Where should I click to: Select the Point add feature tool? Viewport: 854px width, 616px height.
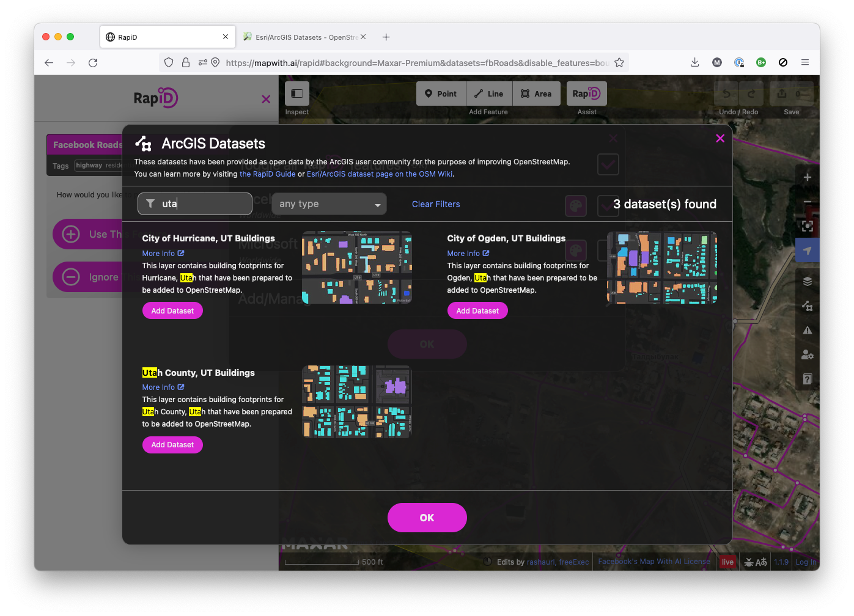[x=441, y=94]
